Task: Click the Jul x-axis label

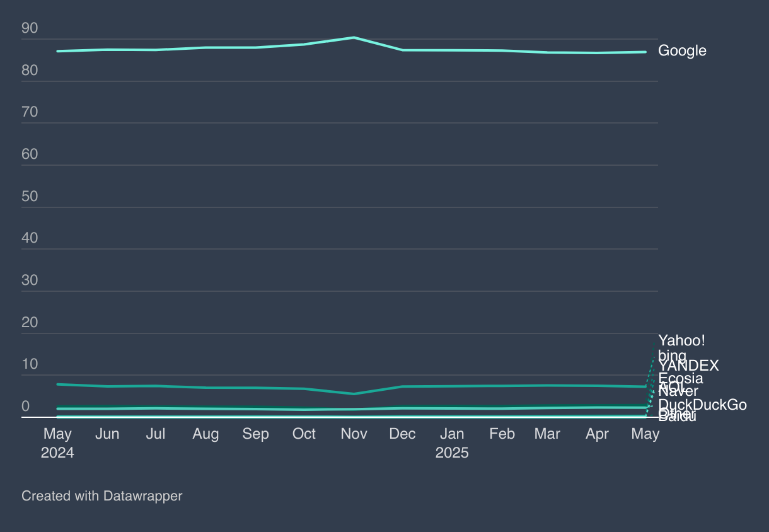Action: (156, 434)
